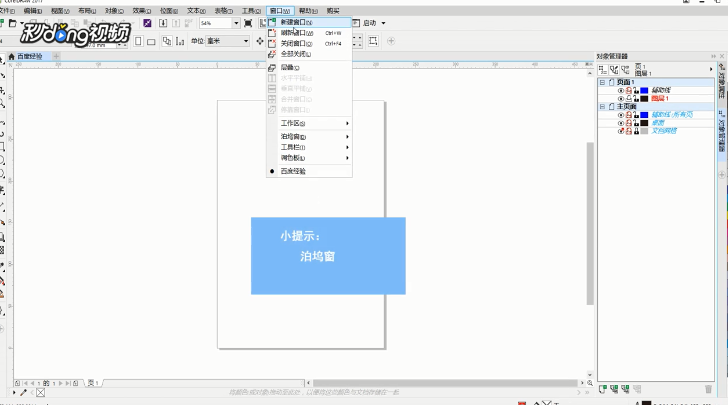Choose Close Window (关闭窗口) in menu
Image resolution: width=728 pixels, height=405 pixels.
[309, 44]
